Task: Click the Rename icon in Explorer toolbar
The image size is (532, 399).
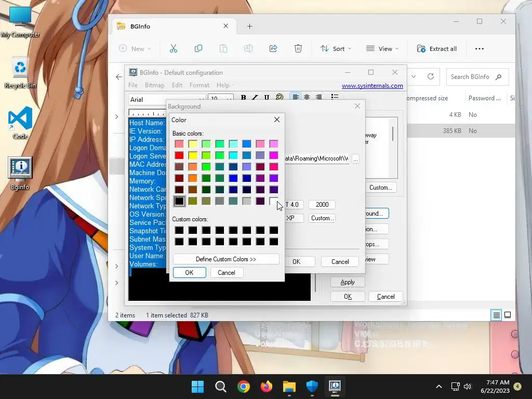Action: (248, 48)
